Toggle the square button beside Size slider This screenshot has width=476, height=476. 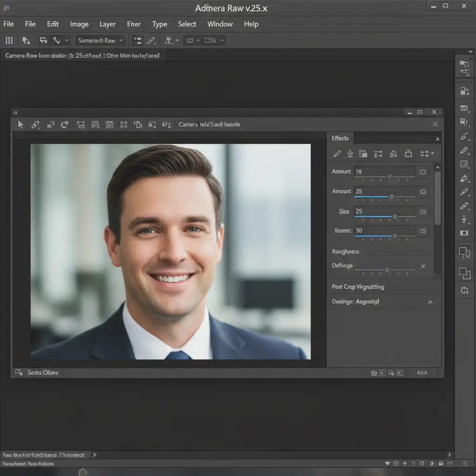(423, 212)
